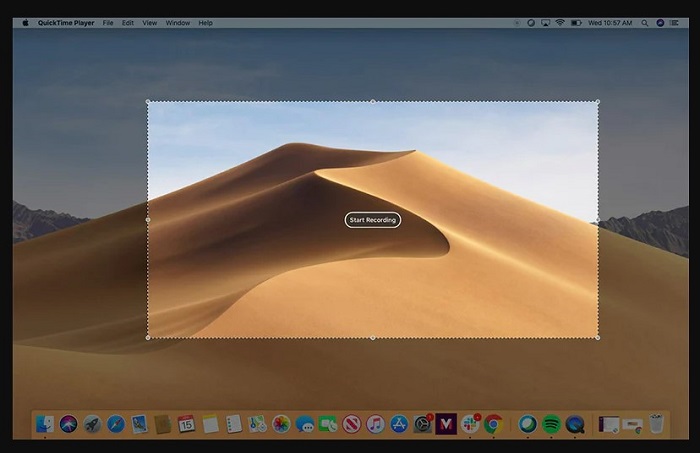Open App Store in Dock
Image resolution: width=700 pixels, height=453 pixels.
[x=399, y=424]
